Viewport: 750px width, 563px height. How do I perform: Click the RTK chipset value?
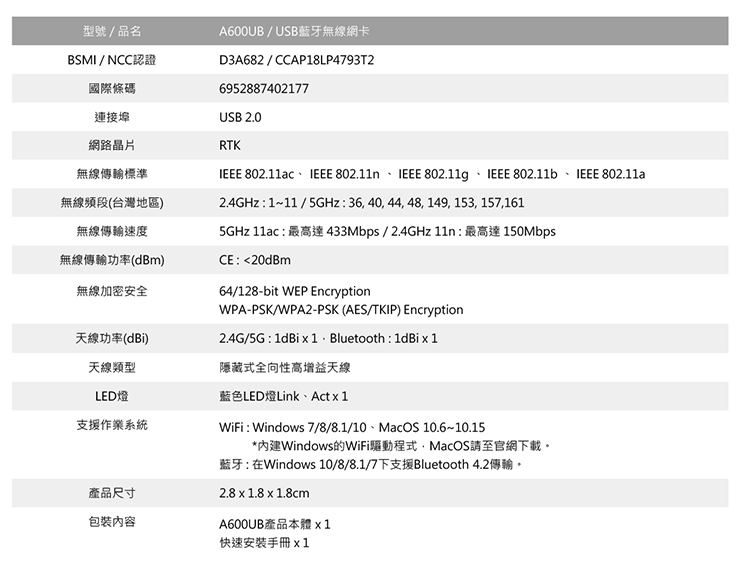pyautogui.click(x=230, y=145)
